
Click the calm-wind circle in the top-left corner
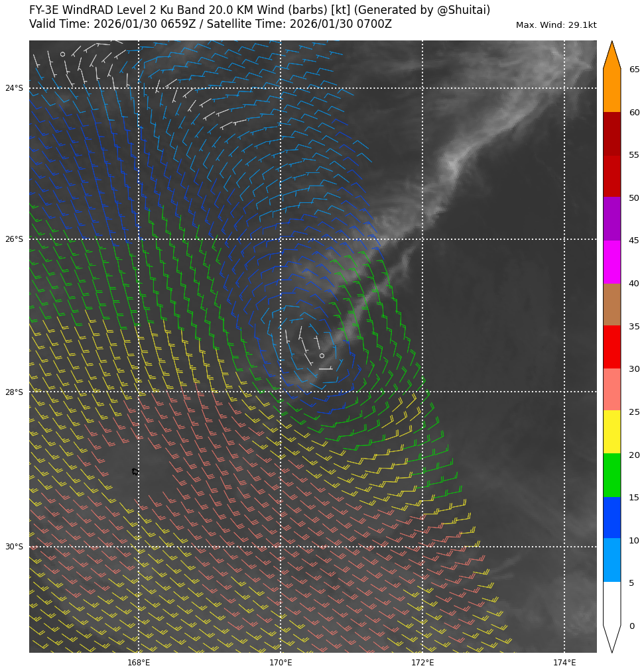coord(62,54)
